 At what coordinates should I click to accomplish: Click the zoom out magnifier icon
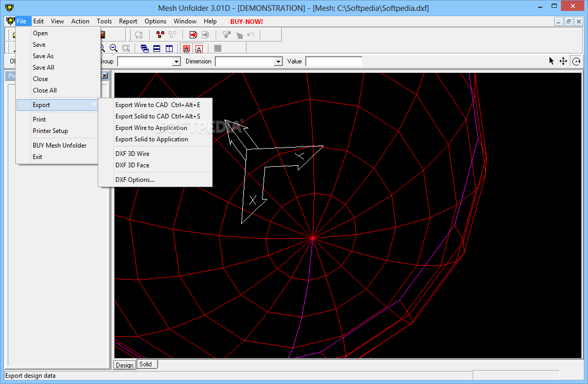click(114, 48)
